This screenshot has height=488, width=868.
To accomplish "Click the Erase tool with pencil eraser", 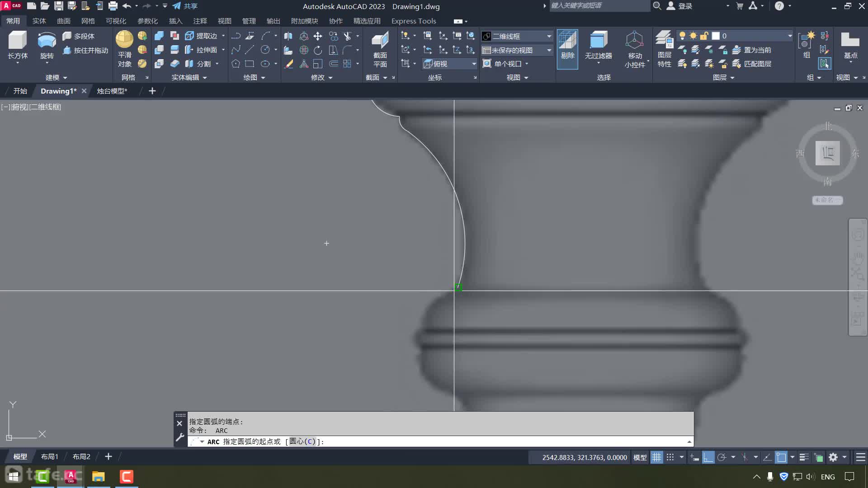I will [x=288, y=64].
